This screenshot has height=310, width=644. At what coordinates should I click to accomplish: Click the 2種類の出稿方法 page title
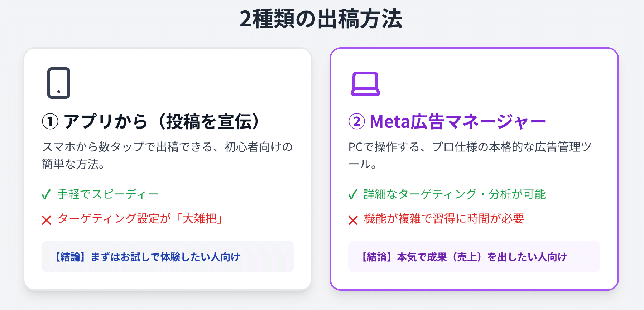[x=321, y=19]
